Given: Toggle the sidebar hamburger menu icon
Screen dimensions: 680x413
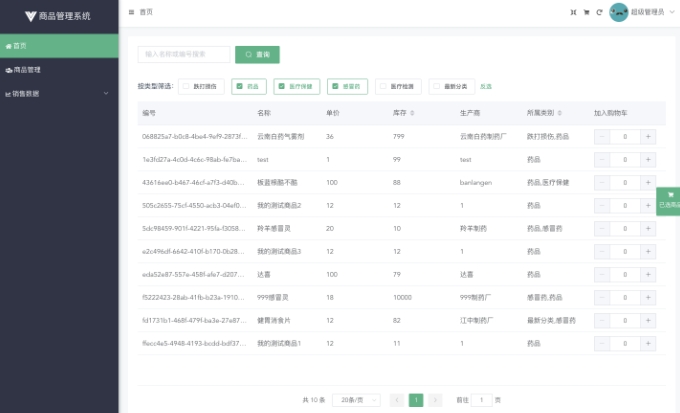Looking at the screenshot, I should pyautogui.click(x=131, y=12).
